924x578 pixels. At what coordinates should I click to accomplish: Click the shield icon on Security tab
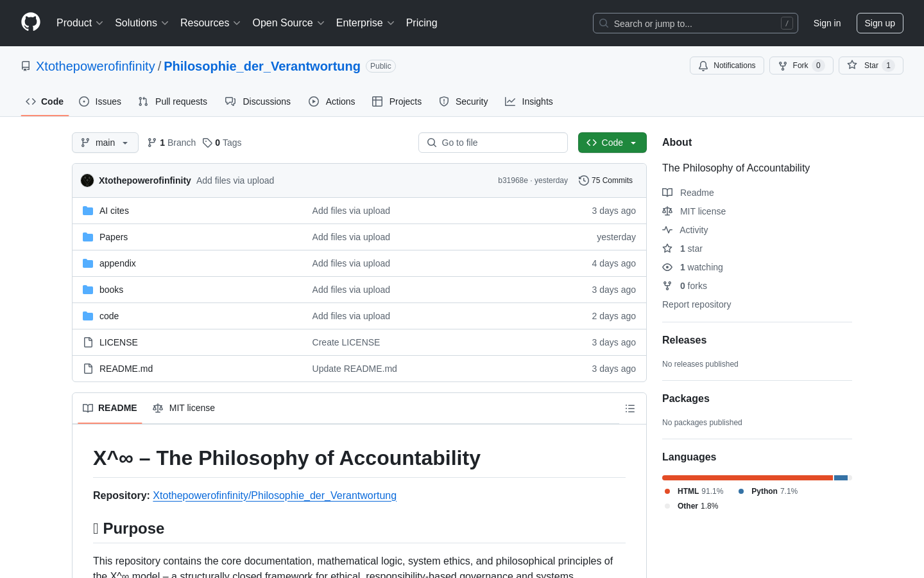click(444, 101)
